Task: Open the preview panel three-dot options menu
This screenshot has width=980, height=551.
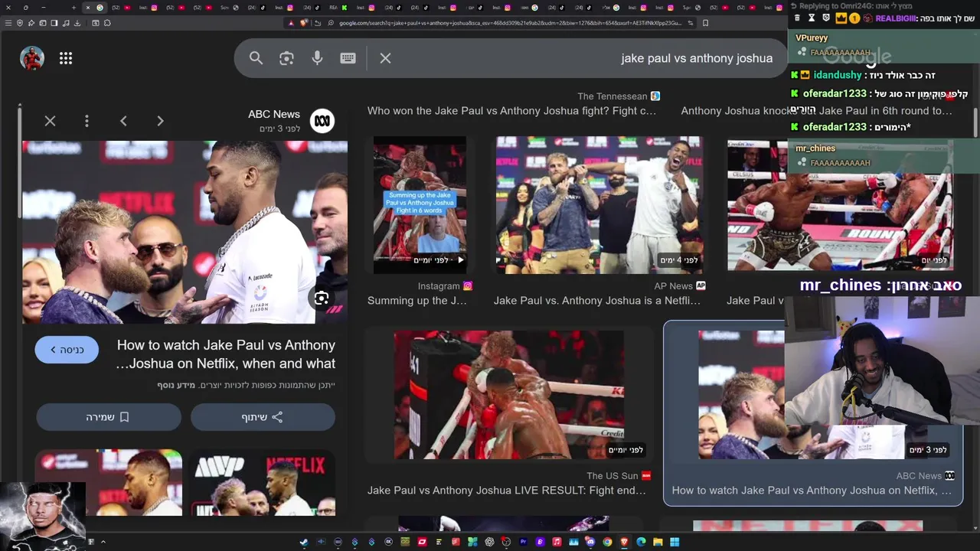Action: pyautogui.click(x=87, y=121)
